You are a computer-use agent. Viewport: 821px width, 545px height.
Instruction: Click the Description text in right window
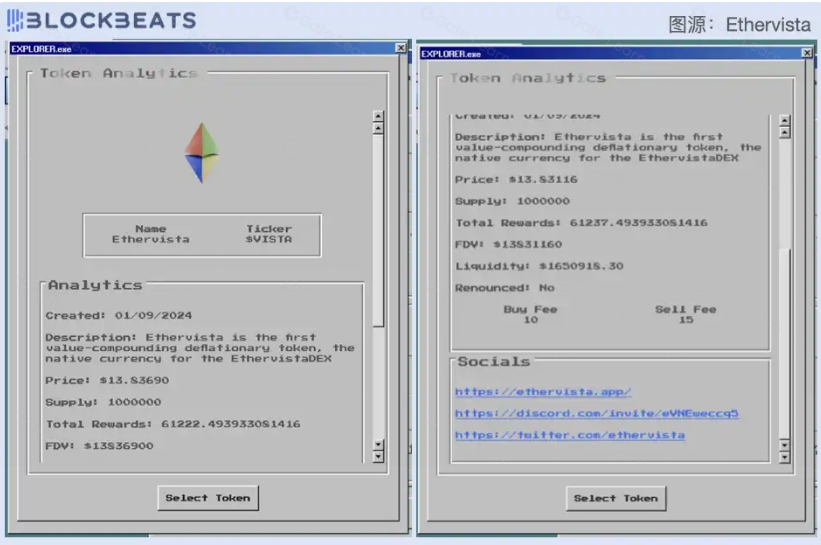click(608, 147)
